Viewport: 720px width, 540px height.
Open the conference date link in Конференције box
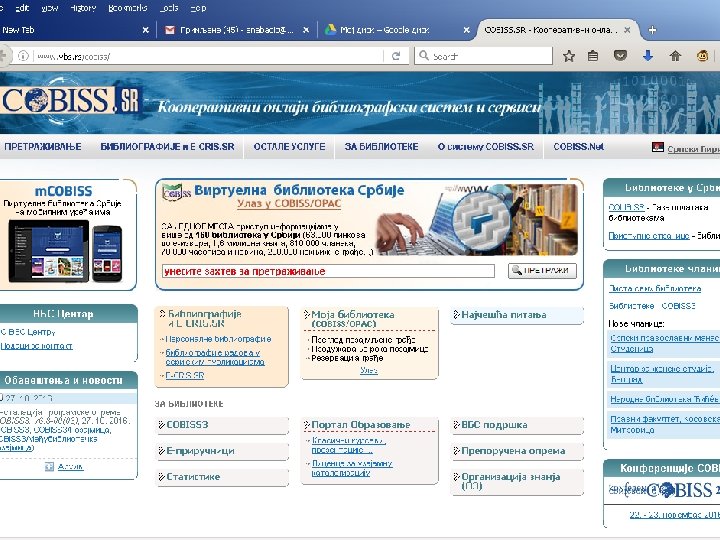click(x=675, y=515)
